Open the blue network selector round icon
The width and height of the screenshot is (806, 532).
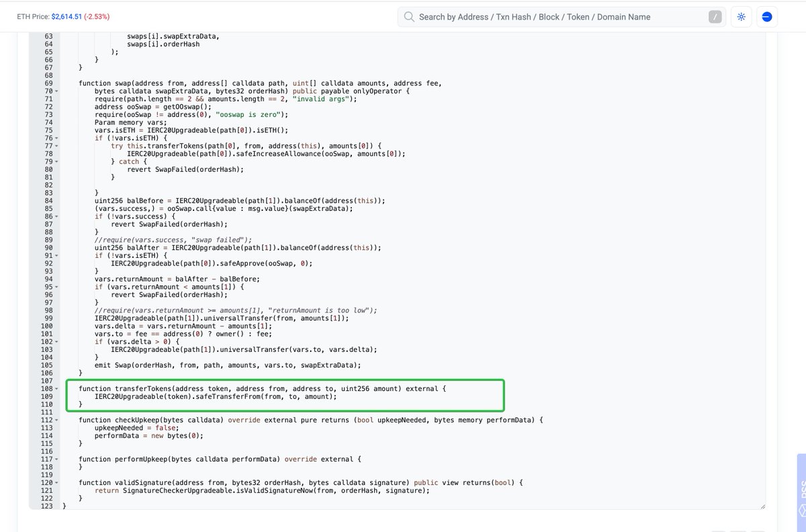767,17
